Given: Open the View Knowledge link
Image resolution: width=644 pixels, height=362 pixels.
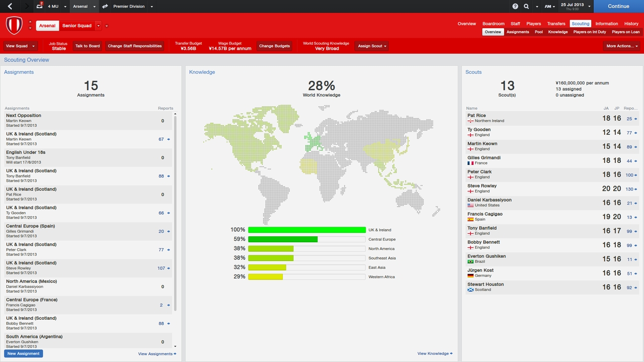Looking at the screenshot, I should click(x=435, y=353).
